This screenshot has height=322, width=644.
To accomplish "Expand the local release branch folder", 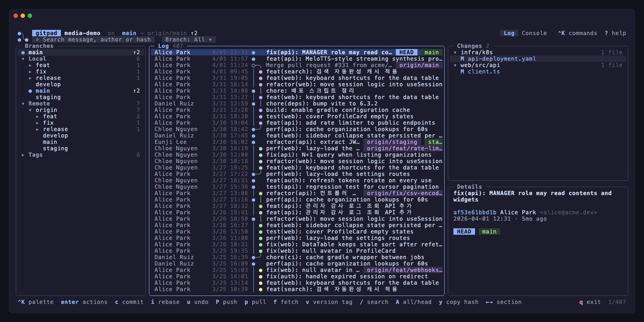I will coord(30,78).
